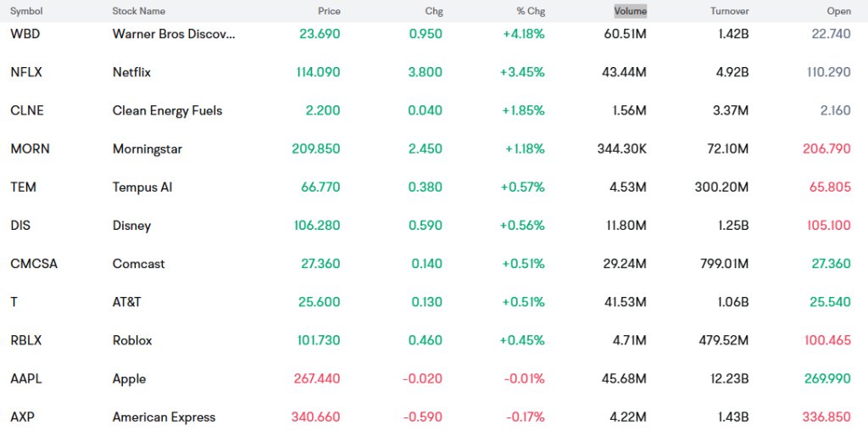Click Warner Bros Discovery stock name
The image size is (868, 431).
[x=174, y=34]
